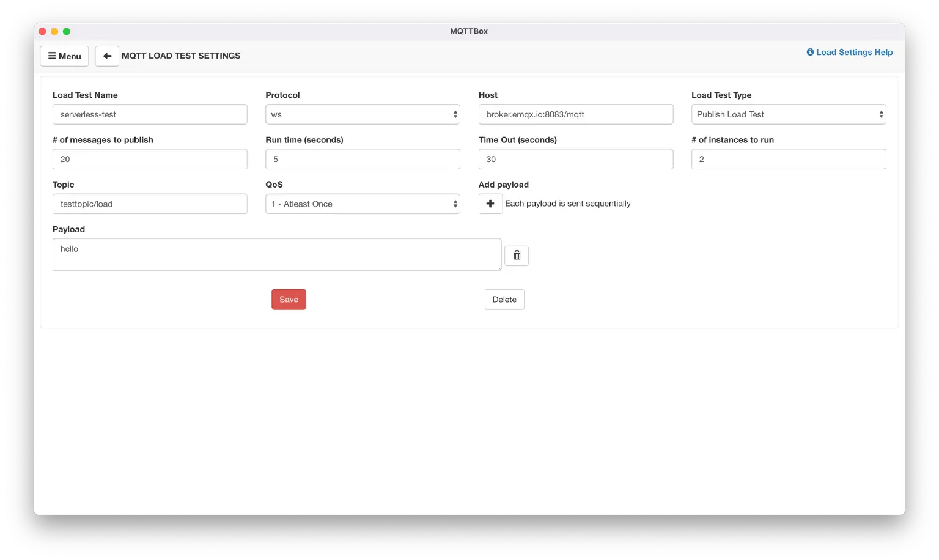Click the Host field showing broker.emqx.io
This screenshot has width=939, height=560.
tap(575, 114)
